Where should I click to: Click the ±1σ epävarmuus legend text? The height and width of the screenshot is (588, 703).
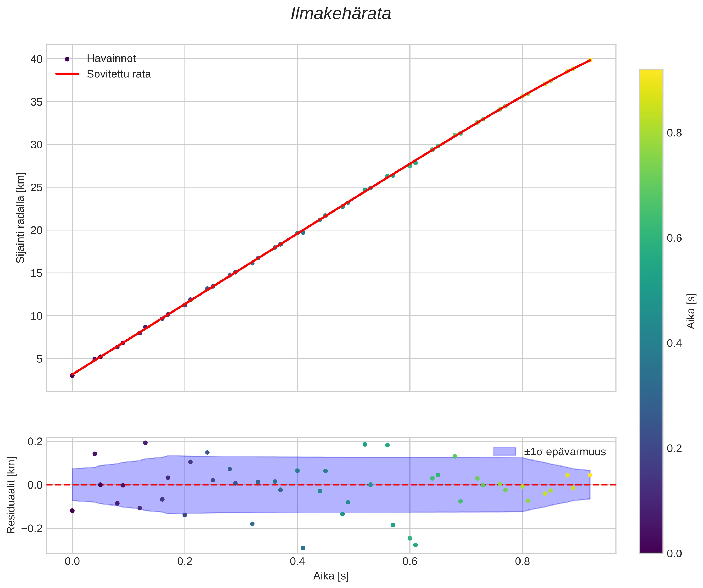pyautogui.click(x=565, y=452)
